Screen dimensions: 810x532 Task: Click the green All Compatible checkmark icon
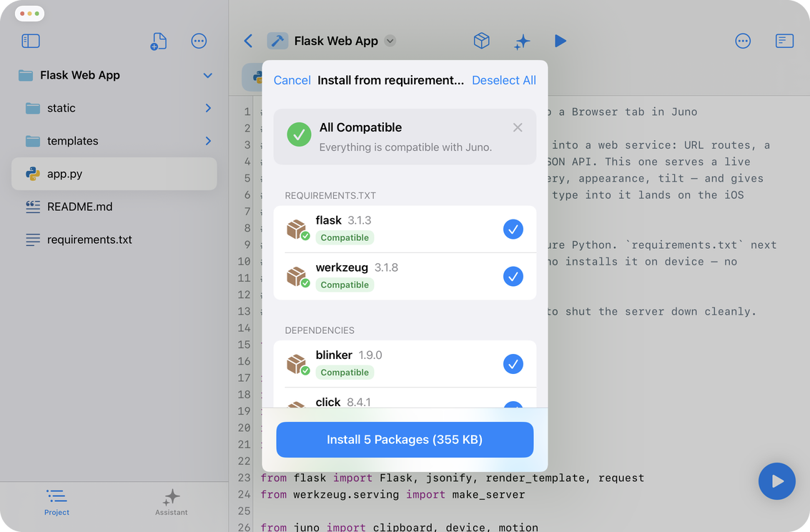[299, 135]
